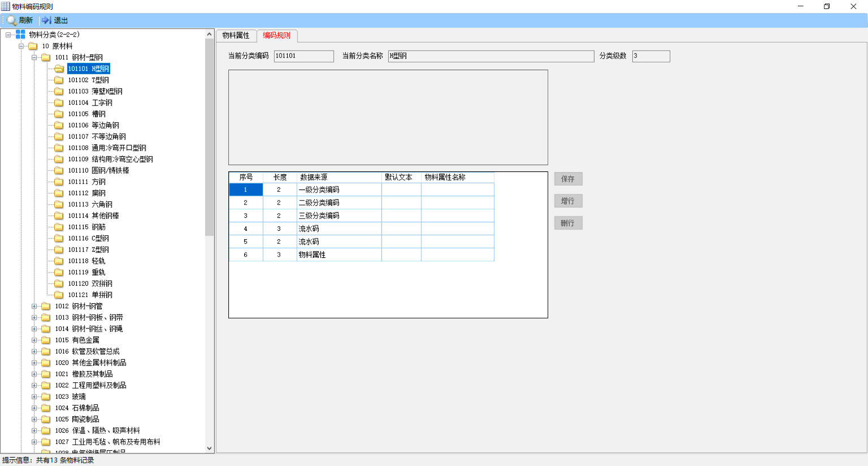
Task: Click the 保存 button
Action: click(x=568, y=179)
